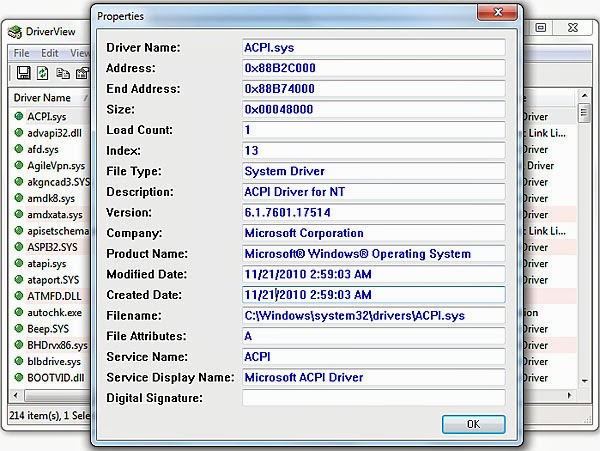Click OK in the Properties dialog
The height and width of the screenshot is (451, 600).
pos(473,424)
